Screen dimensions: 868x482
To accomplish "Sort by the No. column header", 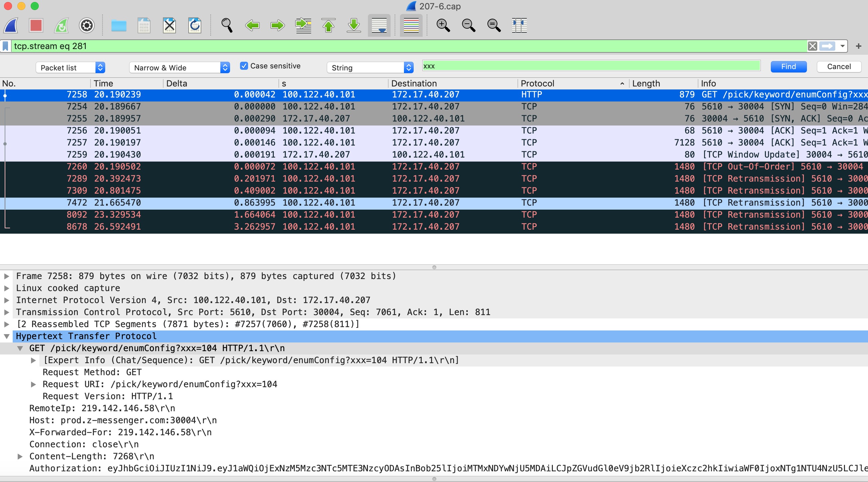I will pos(45,83).
